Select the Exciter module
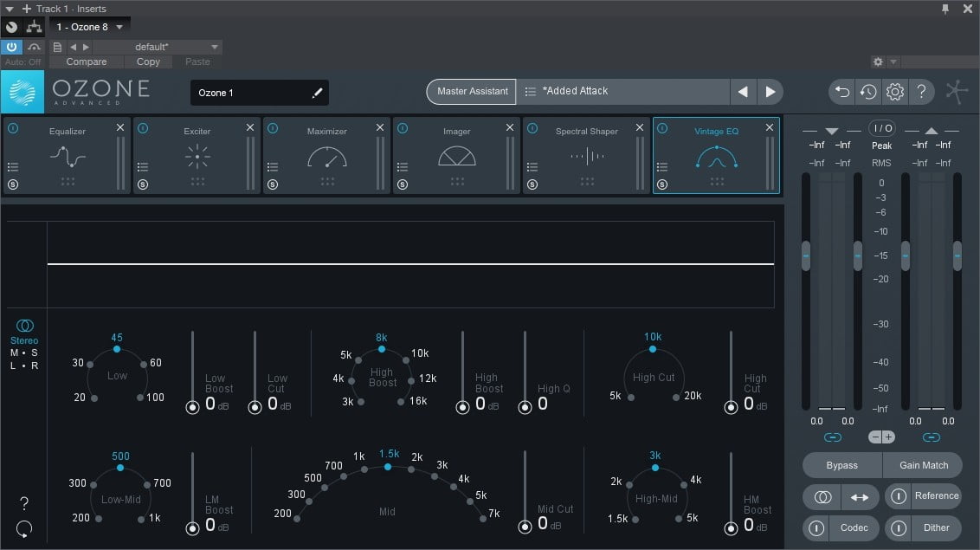This screenshot has height=550, width=980. pyautogui.click(x=197, y=155)
